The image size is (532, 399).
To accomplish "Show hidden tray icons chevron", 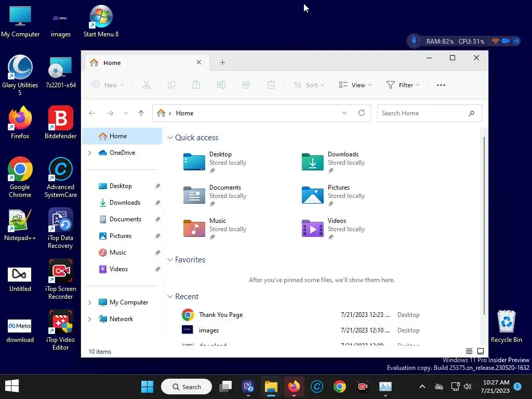I will coord(422,387).
